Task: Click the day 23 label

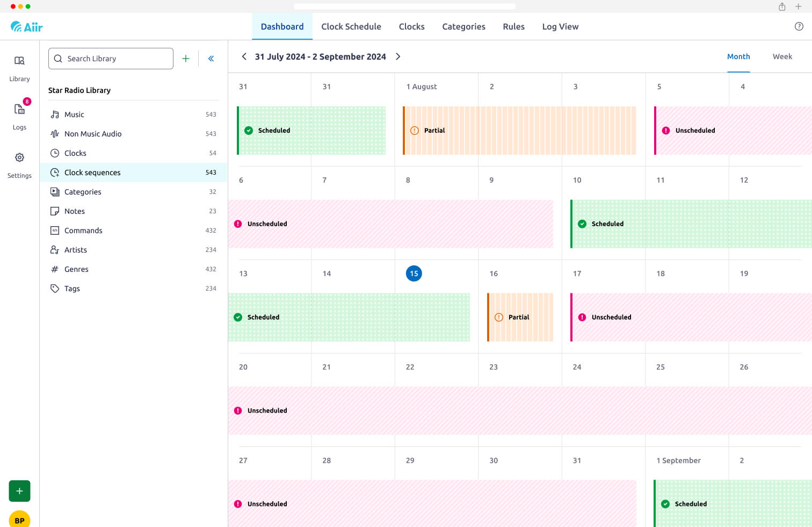Action: [x=494, y=367]
